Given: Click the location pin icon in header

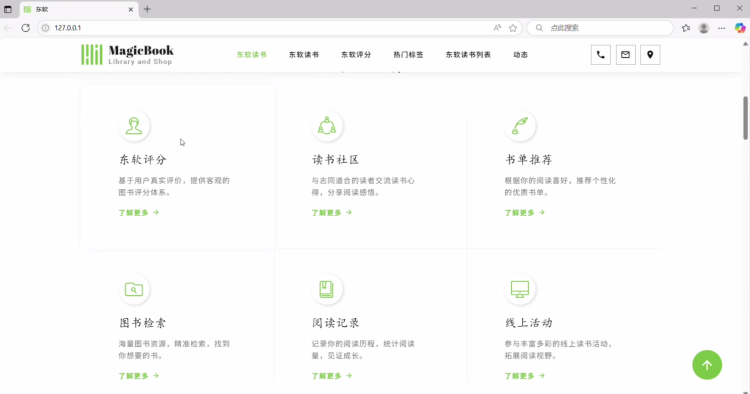Looking at the screenshot, I should (x=650, y=55).
